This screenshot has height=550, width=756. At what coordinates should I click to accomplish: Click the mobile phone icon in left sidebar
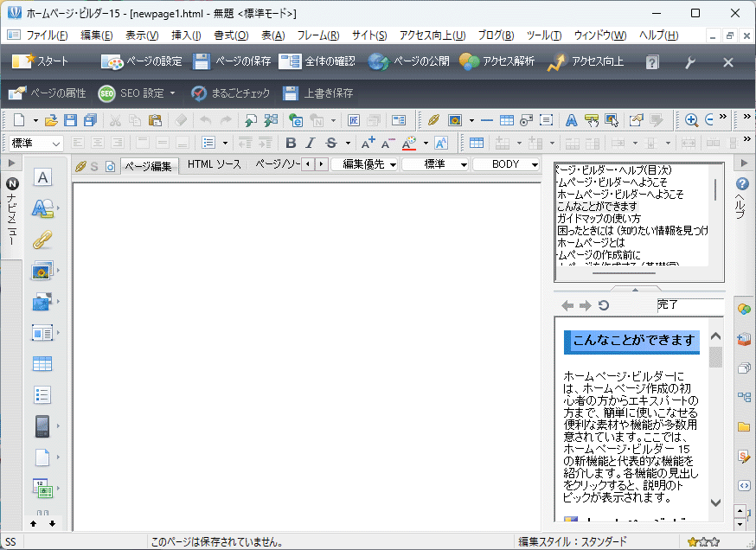42,425
